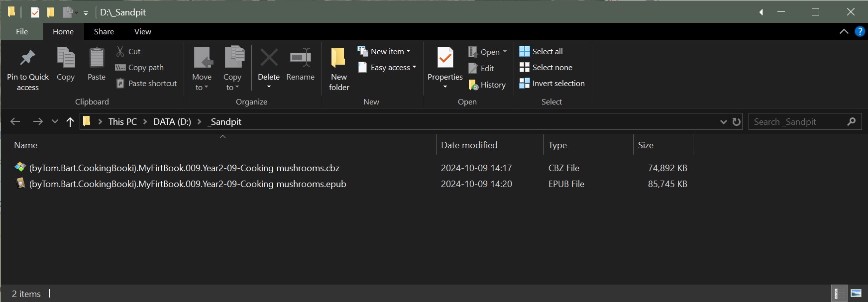Screen dimensions: 868x302
Task: Click Cut scissors in Clipboard group
Action: click(x=128, y=51)
